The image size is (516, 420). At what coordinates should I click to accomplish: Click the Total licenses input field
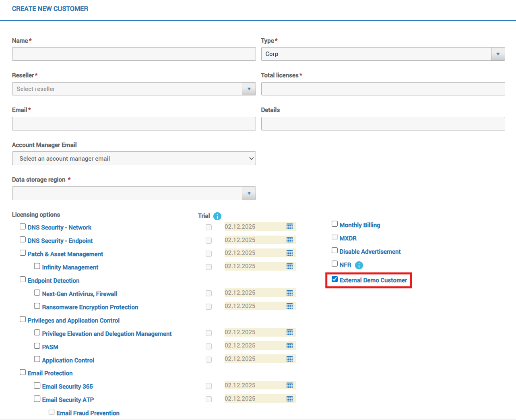(x=383, y=89)
